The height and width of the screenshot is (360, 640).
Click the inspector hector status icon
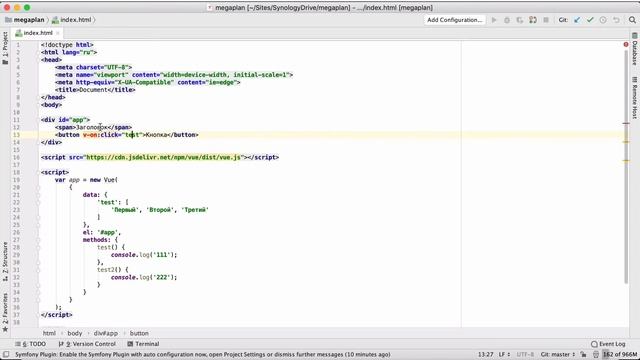(596, 354)
